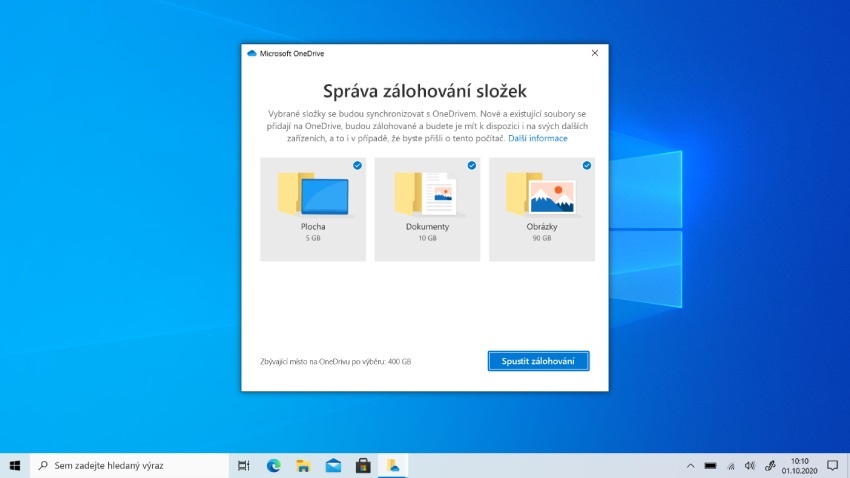Click the 10 GB size under Dokumenty
Screen dimensions: 850x478
pyautogui.click(x=427, y=238)
